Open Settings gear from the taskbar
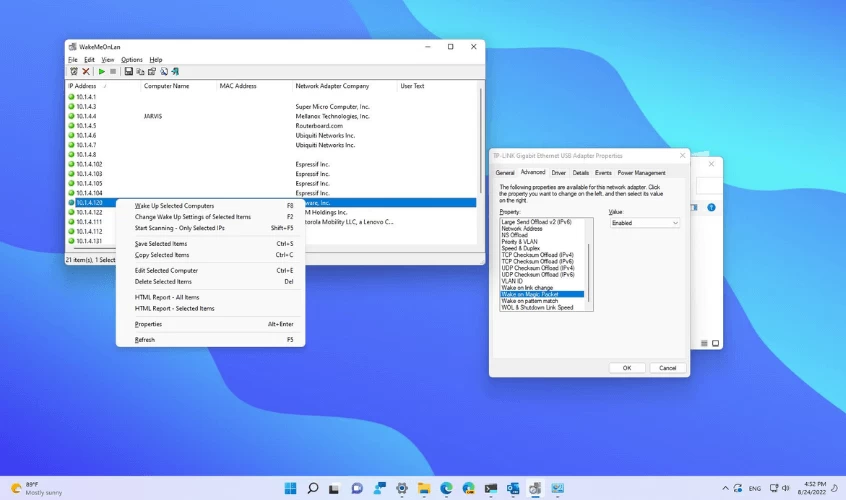The width and height of the screenshot is (846, 500). [402, 489]
